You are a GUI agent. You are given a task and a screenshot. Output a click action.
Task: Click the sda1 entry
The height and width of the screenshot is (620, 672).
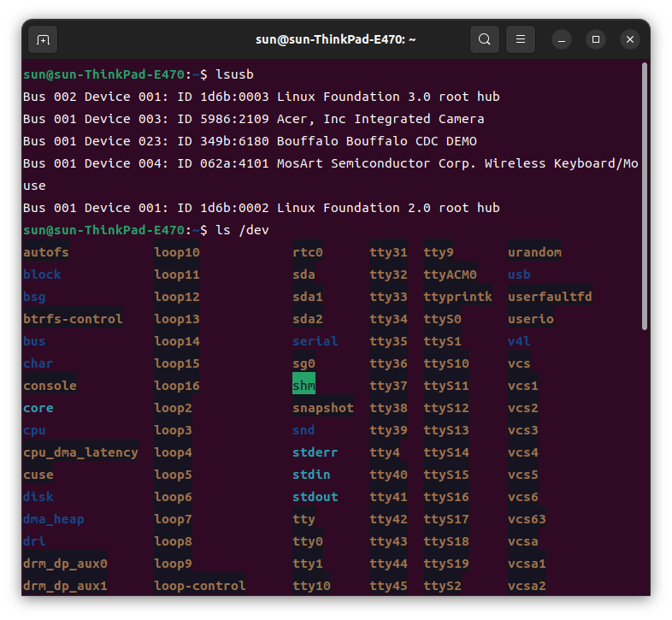pyautogui.click(x=308, y=297)
